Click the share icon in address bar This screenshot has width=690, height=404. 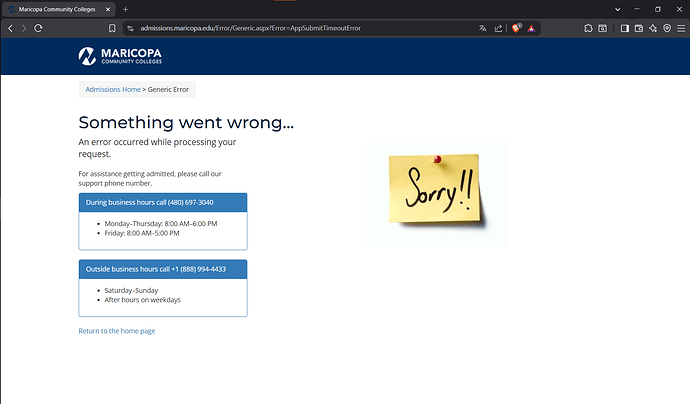pos(498,28)
